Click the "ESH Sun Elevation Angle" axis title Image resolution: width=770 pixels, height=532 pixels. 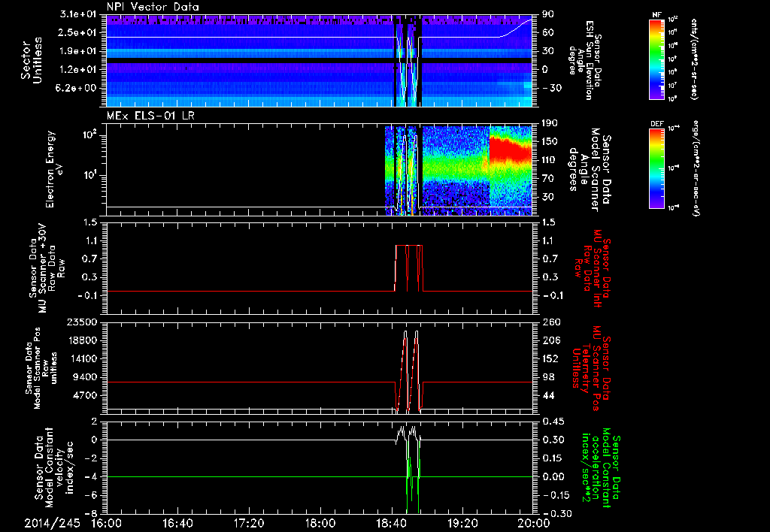[585, 60]
